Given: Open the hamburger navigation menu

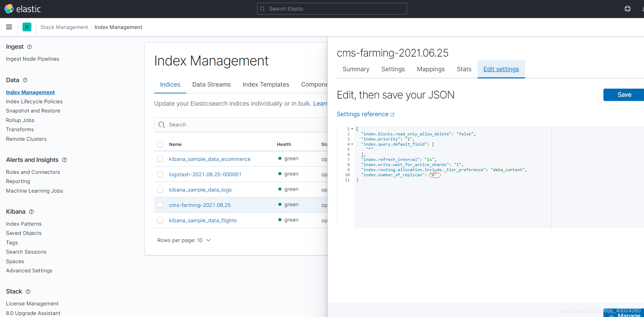Looking at the screenshot, I should pyautogui.click(x=9, y=27).
